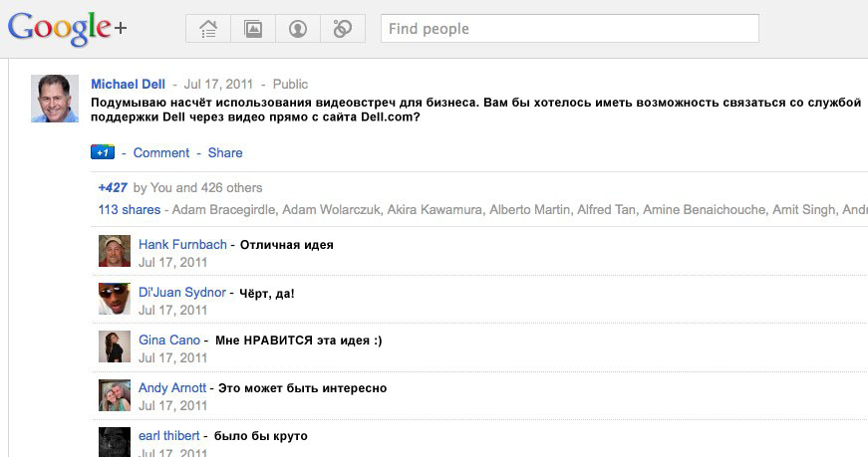868x457 pixels.
Task: Open the Home stream icon
Action: (208, 29)
